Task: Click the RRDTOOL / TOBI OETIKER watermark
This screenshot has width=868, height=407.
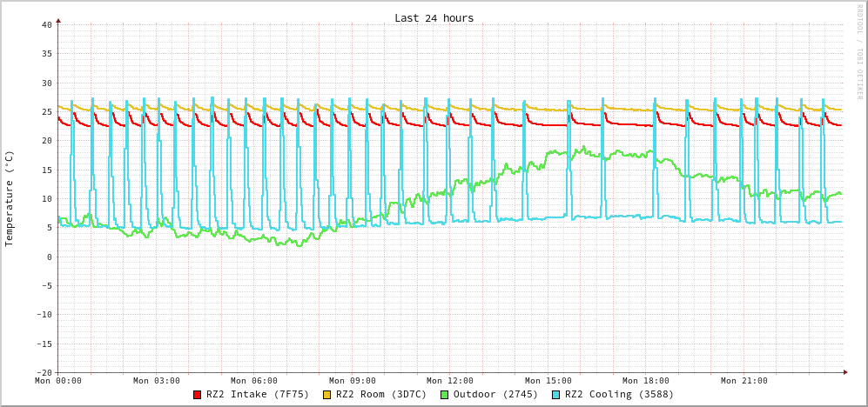Action: (859, 51)
